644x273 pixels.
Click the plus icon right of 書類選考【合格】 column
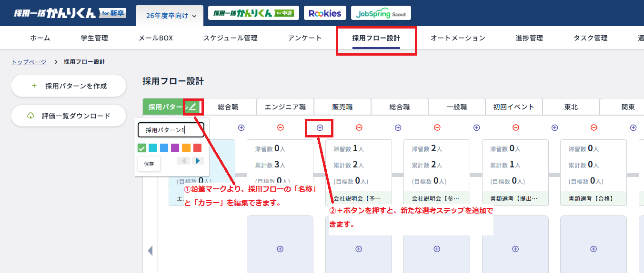633,127
